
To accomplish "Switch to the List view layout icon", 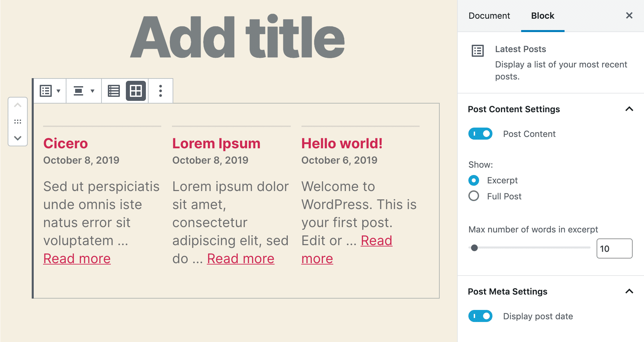I will pyautogui.click(x=114, y=91).
